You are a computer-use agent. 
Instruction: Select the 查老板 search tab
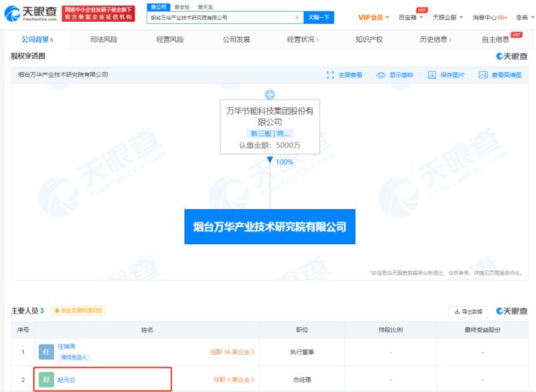pos(182,7)
